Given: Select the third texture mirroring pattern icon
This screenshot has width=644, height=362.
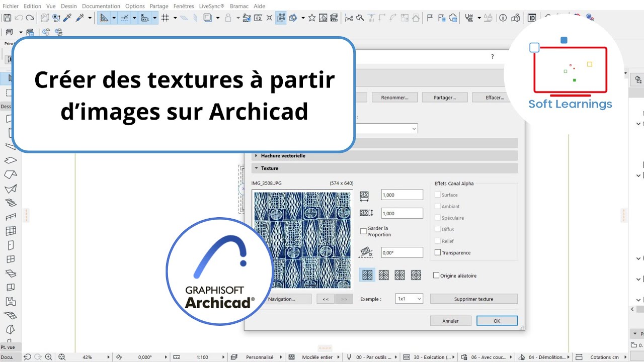Looking at the screenshot, I should (399, 275).
